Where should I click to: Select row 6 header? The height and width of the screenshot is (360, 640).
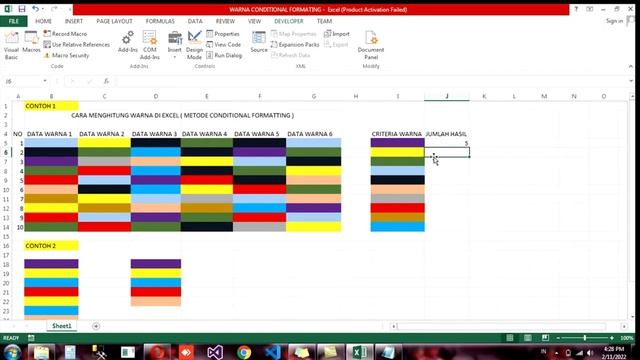click(6, 152)
